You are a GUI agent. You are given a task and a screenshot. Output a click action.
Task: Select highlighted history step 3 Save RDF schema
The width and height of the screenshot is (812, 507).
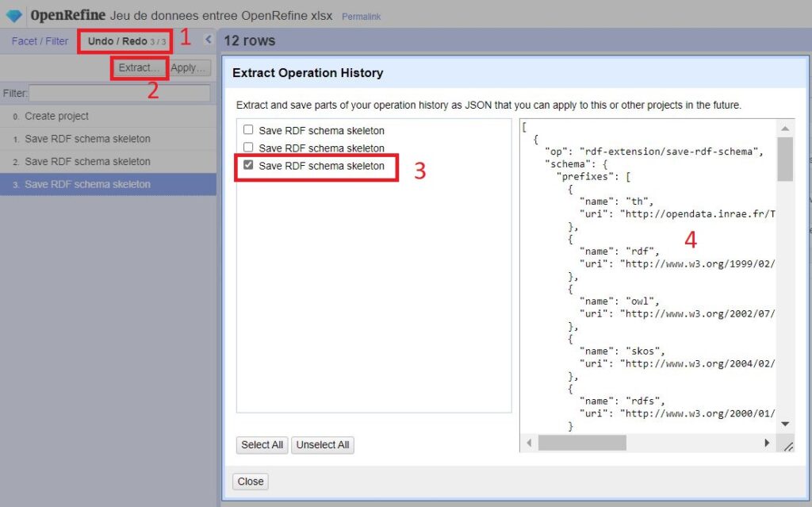pos(87,185)
